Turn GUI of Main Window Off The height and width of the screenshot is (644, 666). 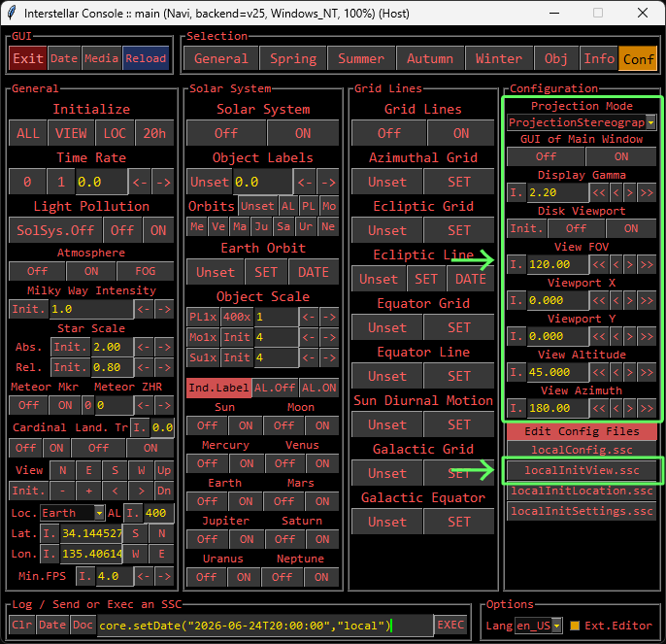[546, 156]
